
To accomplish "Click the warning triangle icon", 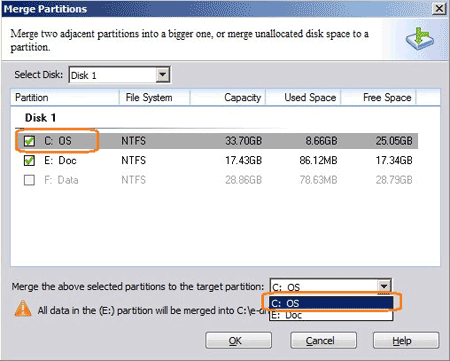I will pyautogui.click(x=23, y=309).
